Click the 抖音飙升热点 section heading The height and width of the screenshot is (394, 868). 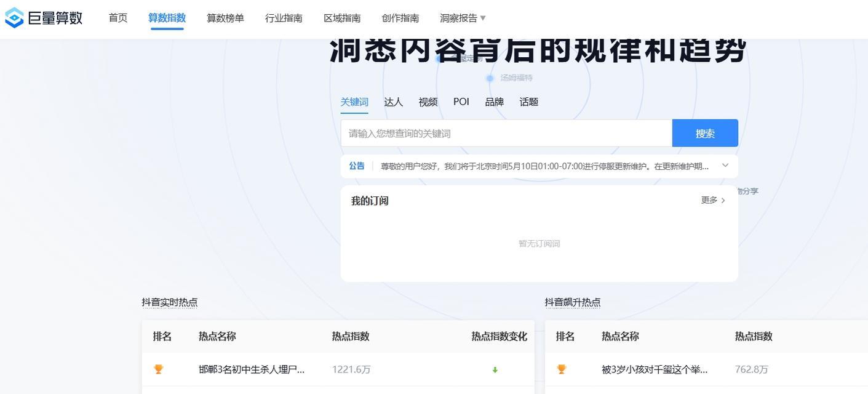(x=573, y=302)
